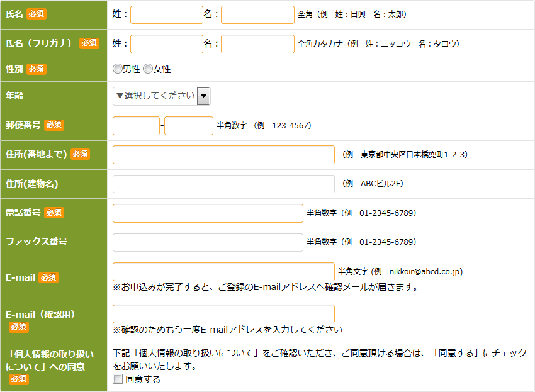This screenshot has width=535, height=392.
Task: Select the 女性 radio button
Action: pos(148,69)
